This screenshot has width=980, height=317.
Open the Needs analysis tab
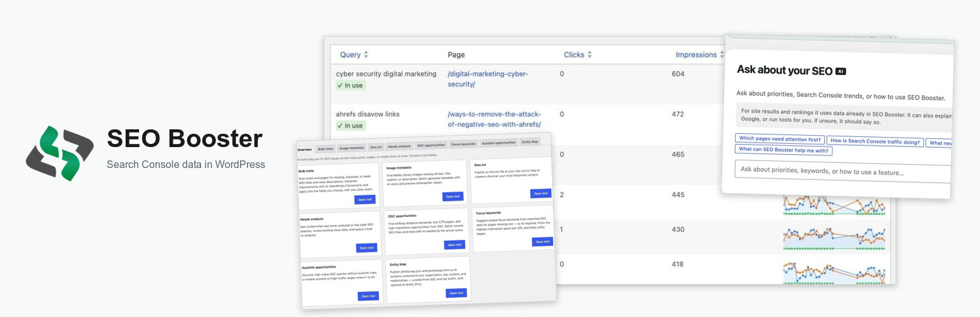pos(399,146)
